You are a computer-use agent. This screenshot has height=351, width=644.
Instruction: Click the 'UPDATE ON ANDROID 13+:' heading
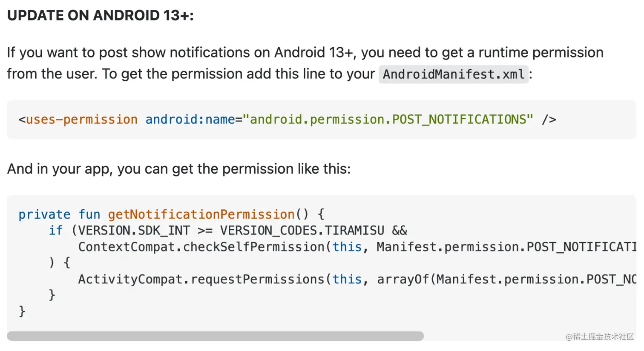(101, 16)
